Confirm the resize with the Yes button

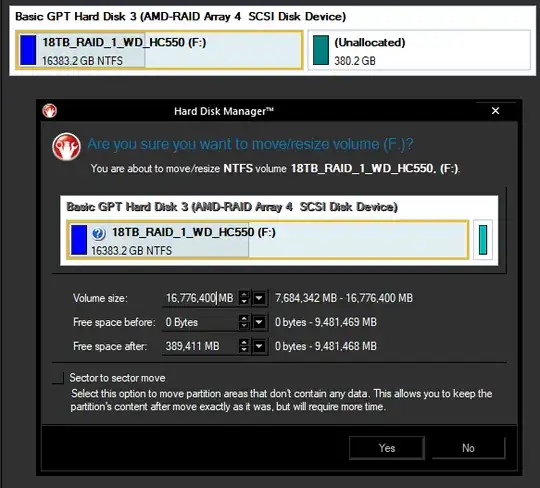387,448
